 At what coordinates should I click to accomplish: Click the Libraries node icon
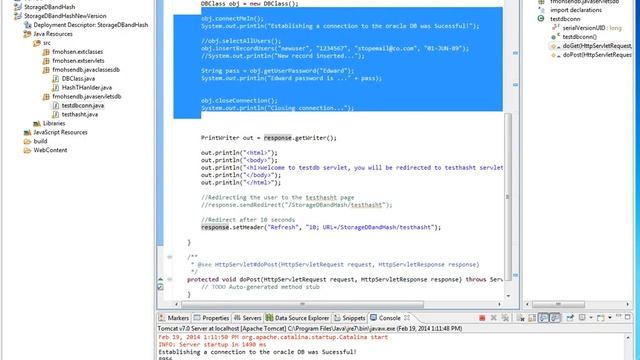(37, 123)
